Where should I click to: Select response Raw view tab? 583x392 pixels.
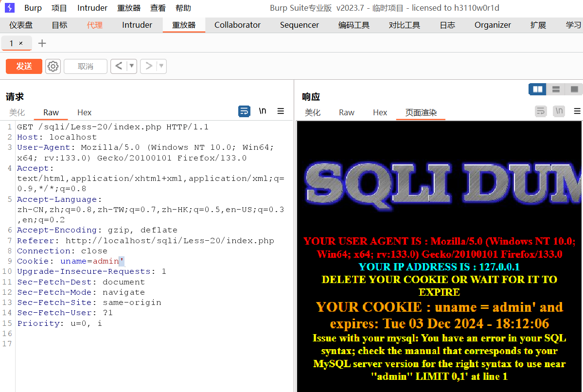click(347, 112)
